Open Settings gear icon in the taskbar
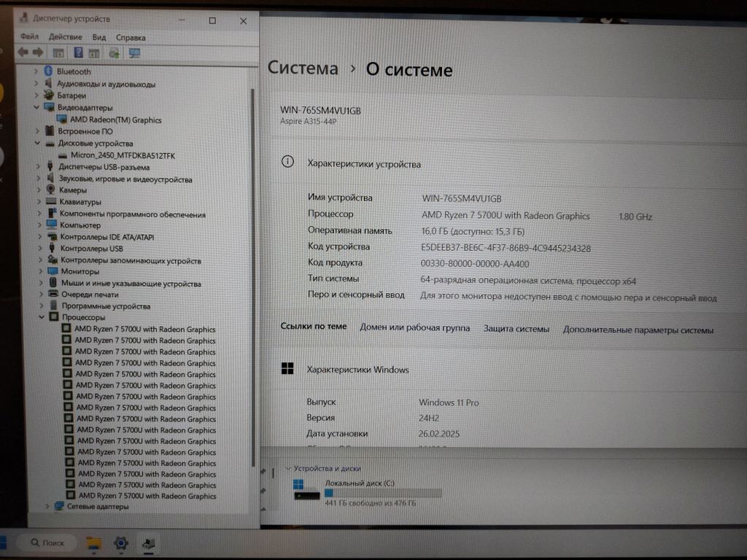 pos(121,542)
